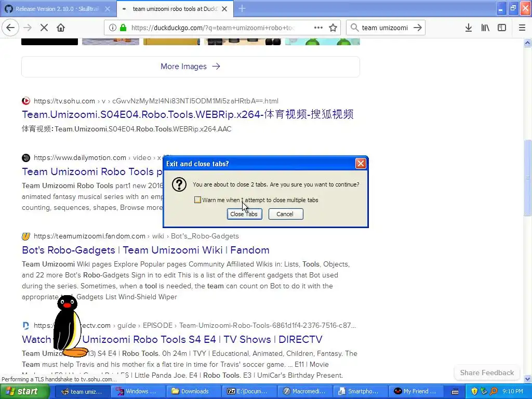Click the security shield tray icon
532x399 pixels.
474,391
